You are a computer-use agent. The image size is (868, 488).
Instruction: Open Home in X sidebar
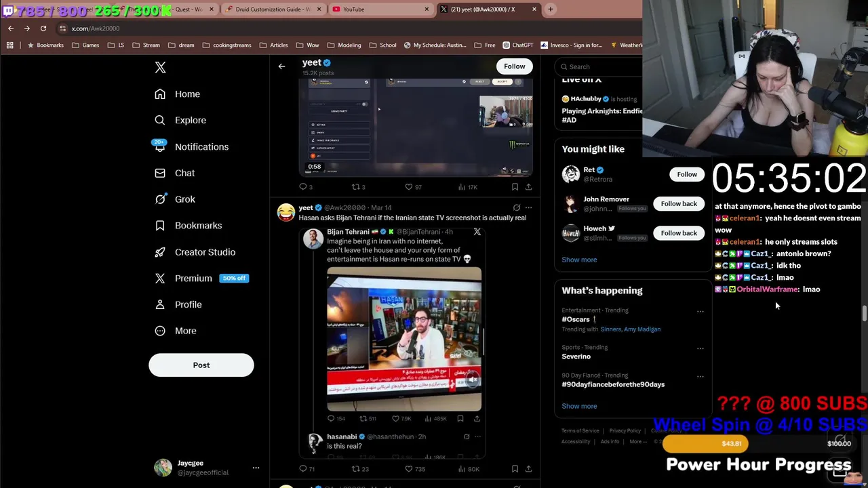[177, 94]
